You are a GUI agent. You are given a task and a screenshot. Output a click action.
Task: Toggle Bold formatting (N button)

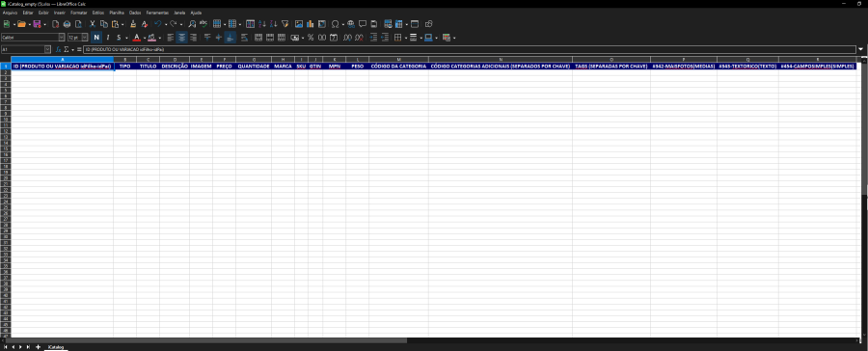(x=96, y=38)
